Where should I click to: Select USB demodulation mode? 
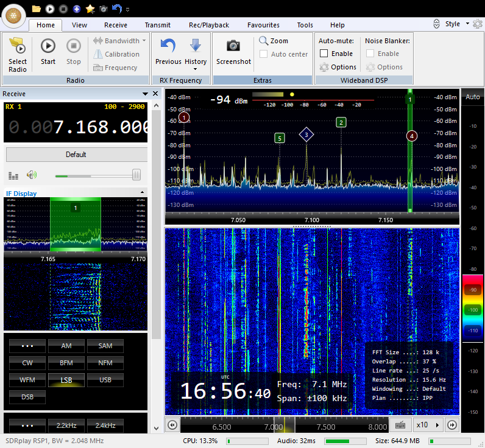click(105, 380)
